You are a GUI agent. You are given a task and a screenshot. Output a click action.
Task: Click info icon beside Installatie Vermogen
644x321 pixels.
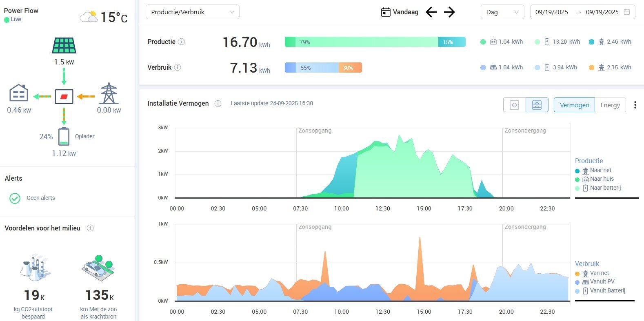(218, 104)
